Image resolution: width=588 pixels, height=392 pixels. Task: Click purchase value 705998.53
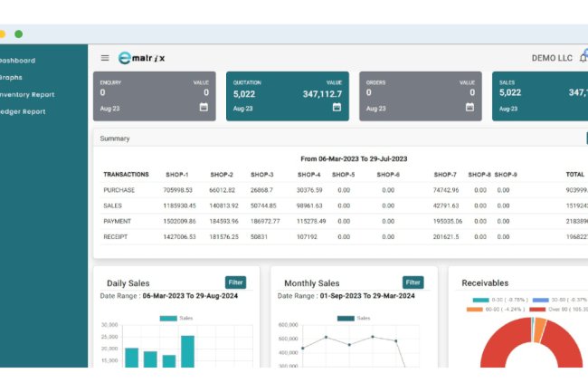coord(177,190)
